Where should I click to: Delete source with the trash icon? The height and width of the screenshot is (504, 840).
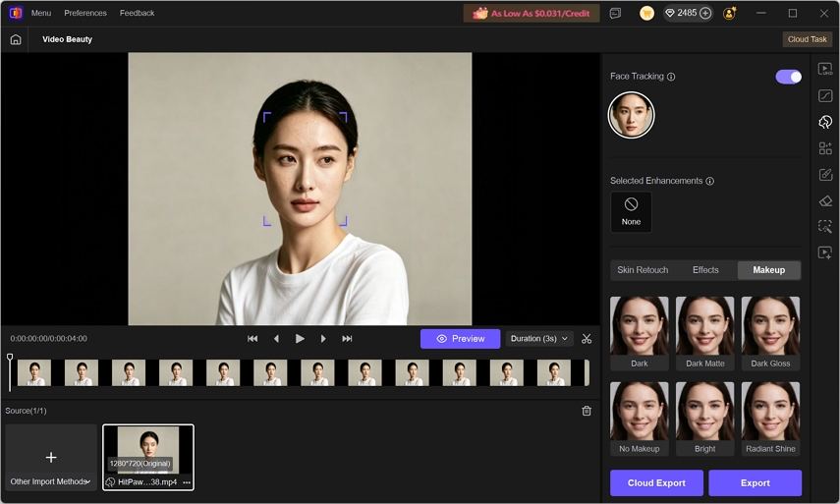[587, 411]
